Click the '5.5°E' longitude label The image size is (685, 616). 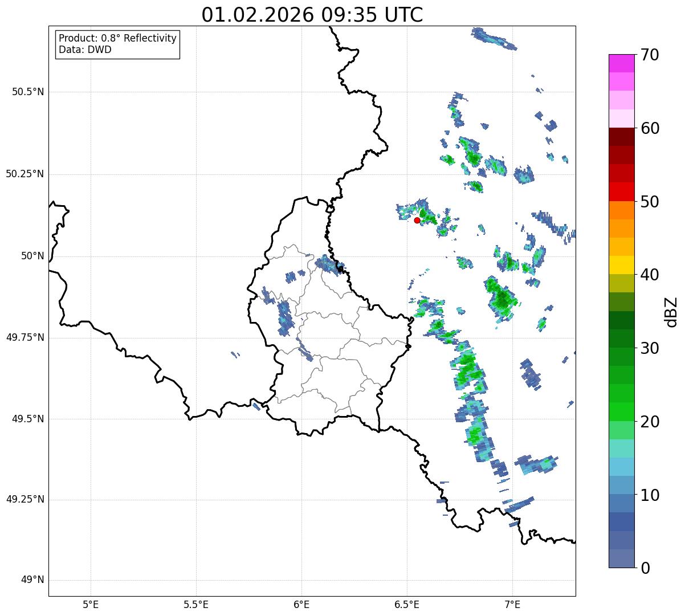[196, 604]
